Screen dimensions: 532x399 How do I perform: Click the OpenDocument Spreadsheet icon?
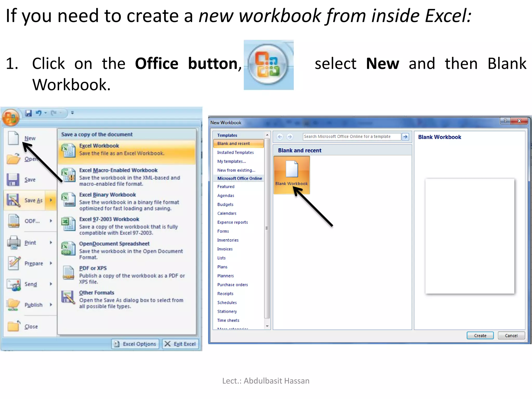click(x=68, y=248)
